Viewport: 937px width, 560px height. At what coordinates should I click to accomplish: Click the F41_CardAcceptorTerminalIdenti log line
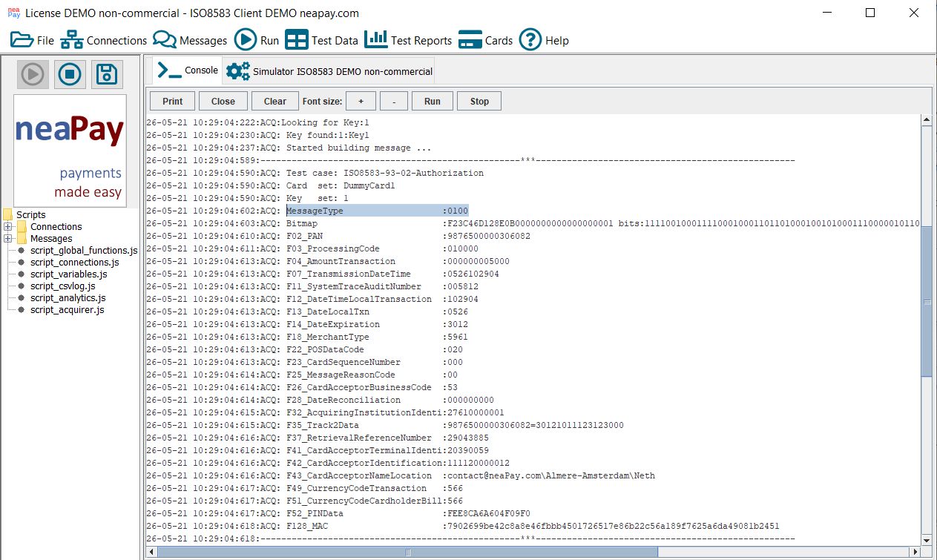318,450
